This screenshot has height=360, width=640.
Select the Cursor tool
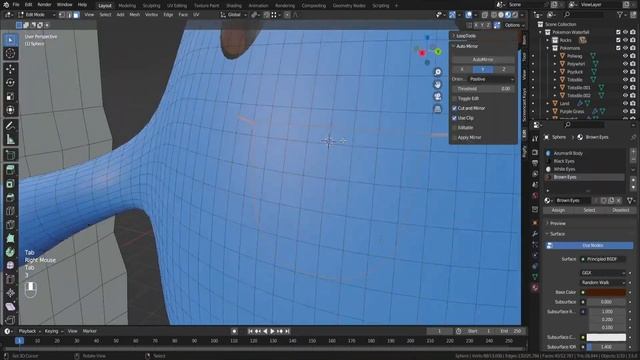pyautogui.click(x=10, y=53)
